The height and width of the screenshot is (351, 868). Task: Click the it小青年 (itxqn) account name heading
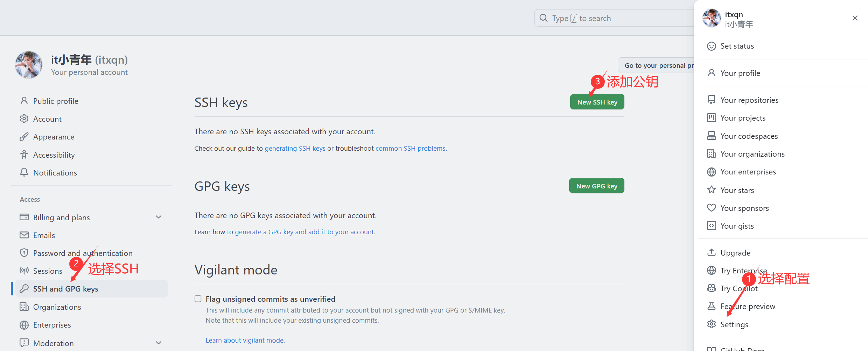(90, 60)
